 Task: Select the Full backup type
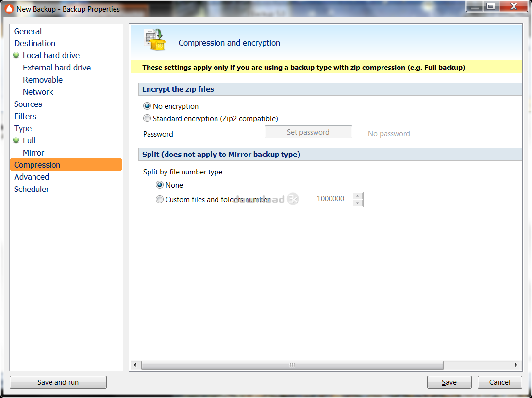[x=29, y=140]
